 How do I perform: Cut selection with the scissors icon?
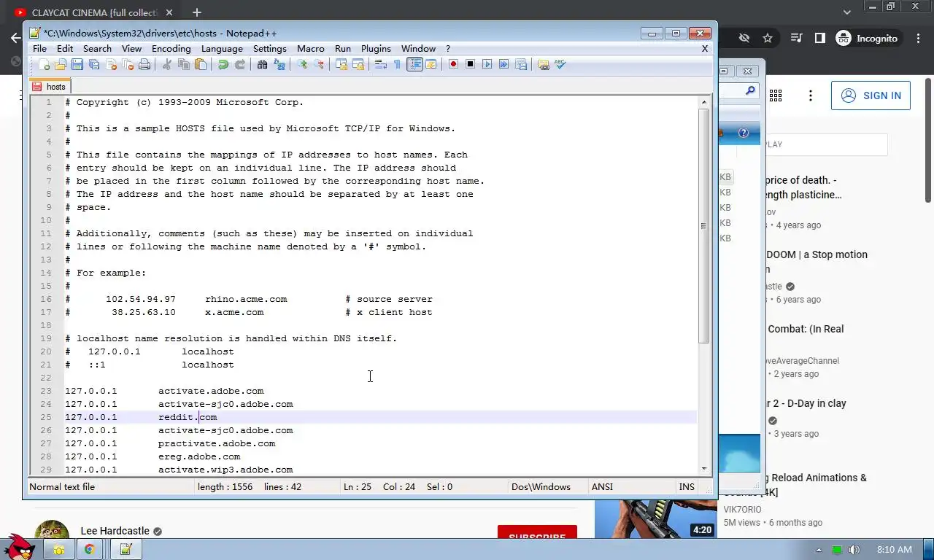(x=166, y=64)
